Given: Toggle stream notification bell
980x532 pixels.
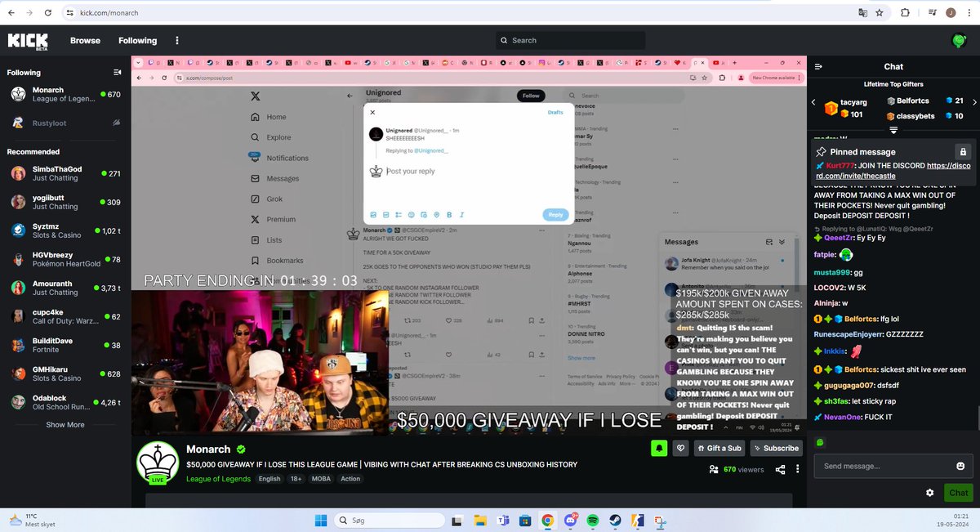Looking at the screenshot, I should click(658, 448).
